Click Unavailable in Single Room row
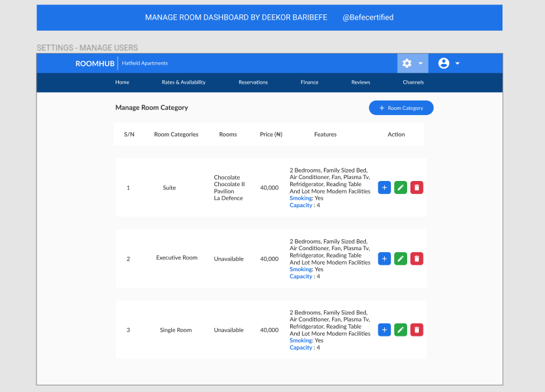Screen dimensions: 545x392 coord(229,330)
